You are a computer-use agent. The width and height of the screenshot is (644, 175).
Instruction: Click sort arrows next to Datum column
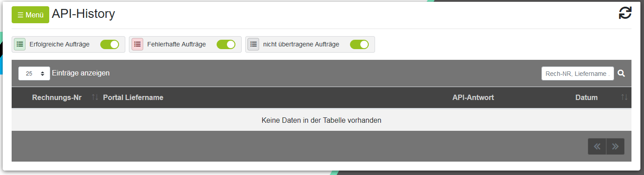tap(624, 97)
